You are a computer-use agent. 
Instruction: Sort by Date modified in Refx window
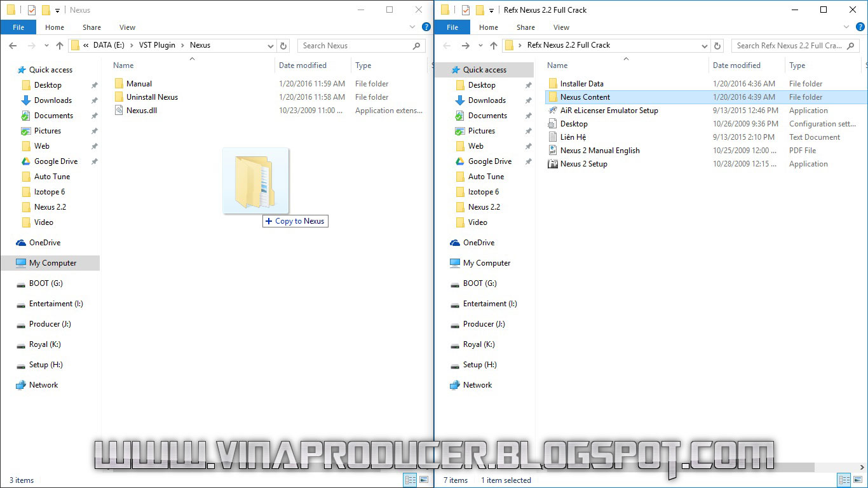[x=736, y=65]
